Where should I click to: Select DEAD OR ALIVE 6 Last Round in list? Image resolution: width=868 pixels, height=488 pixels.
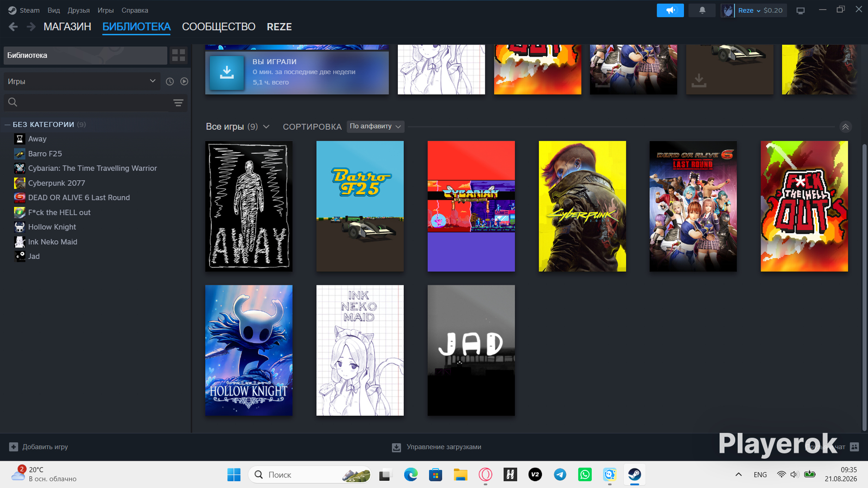[79, 198]
